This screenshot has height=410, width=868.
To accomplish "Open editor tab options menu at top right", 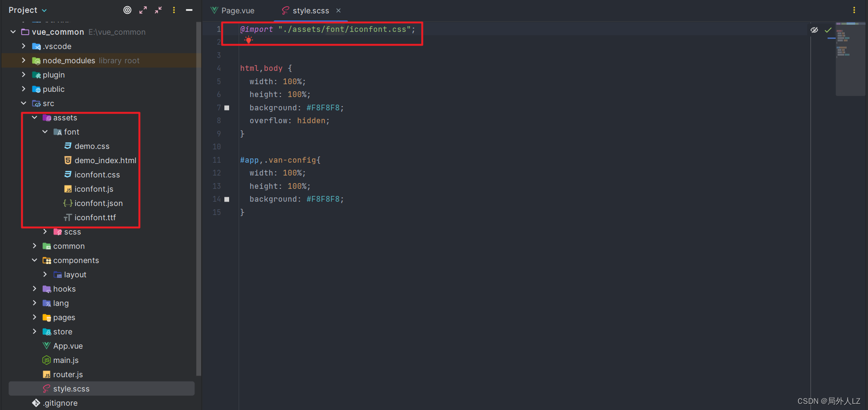I will click(x=854, y=10).
